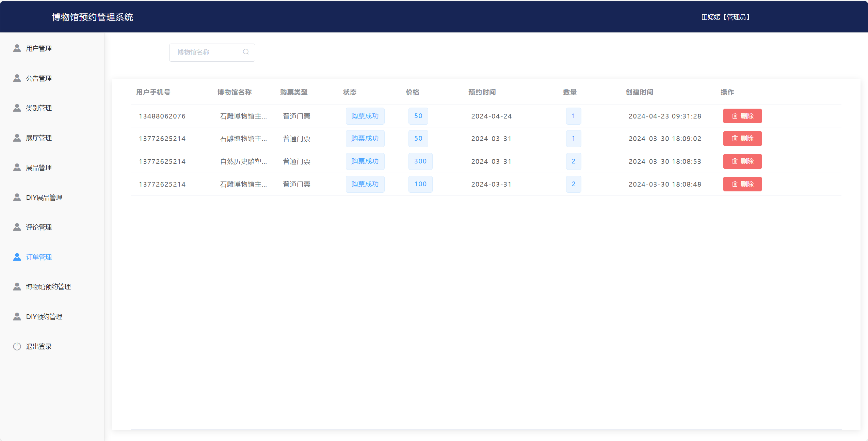Screen dimensions: 868x441
Task: Go to 展品管理 in sidebar
Action: click(x=39, y=168)
